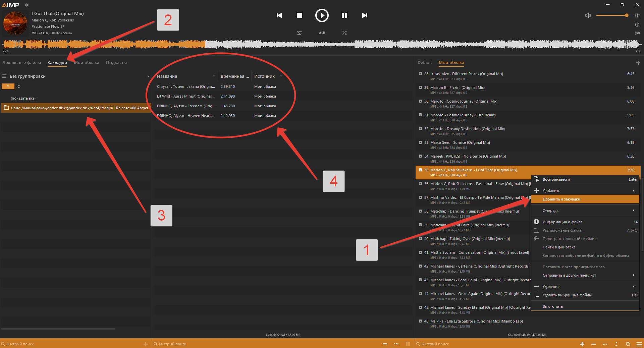Uncheck track 30 Cosmic Journey Original Mix checkbox

(421, 101)
